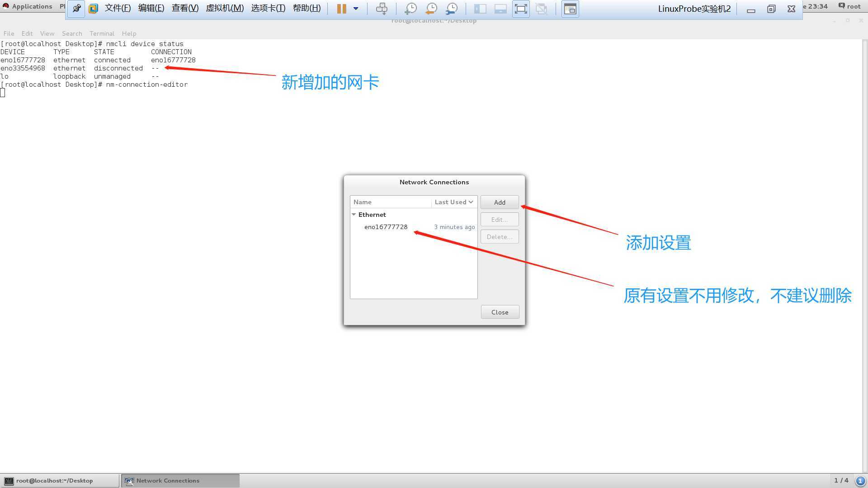
Task: Click the Name column header to sort
Action: coord(391,202)
